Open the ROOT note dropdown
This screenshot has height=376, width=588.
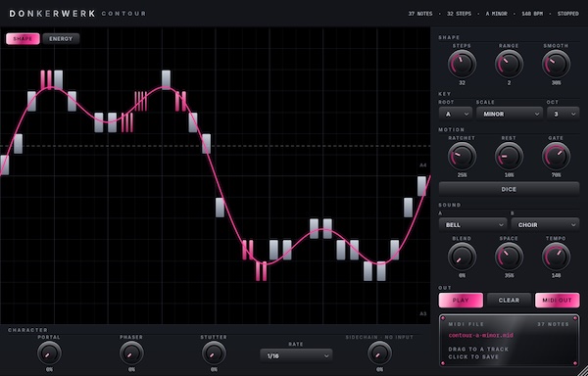(x=456, y=114)
